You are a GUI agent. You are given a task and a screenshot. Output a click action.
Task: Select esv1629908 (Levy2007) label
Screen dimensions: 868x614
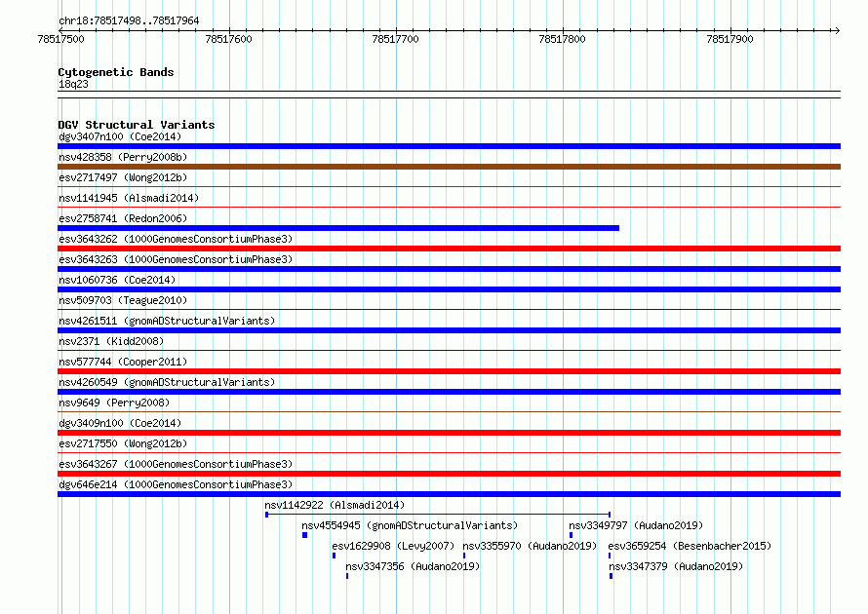[x=393, y=546]
